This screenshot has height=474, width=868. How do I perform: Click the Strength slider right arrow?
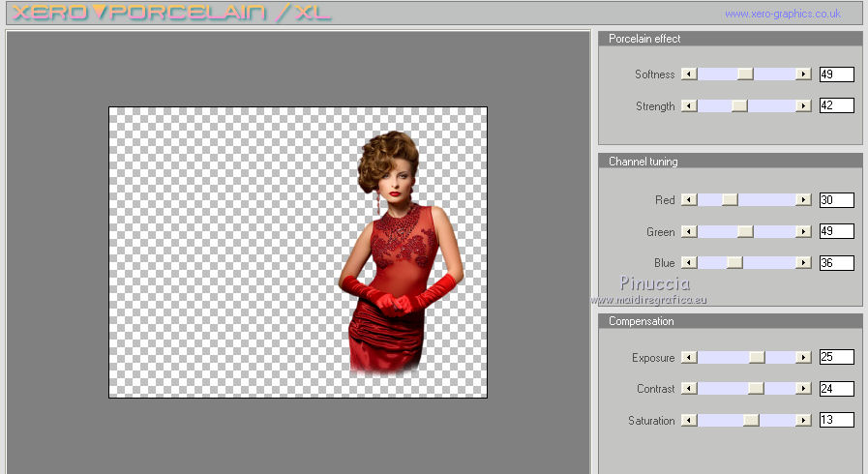pyautogui.click(x=803, y=105)
